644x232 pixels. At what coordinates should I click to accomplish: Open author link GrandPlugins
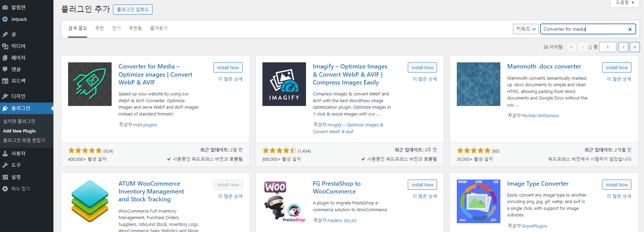pos(534,226)
